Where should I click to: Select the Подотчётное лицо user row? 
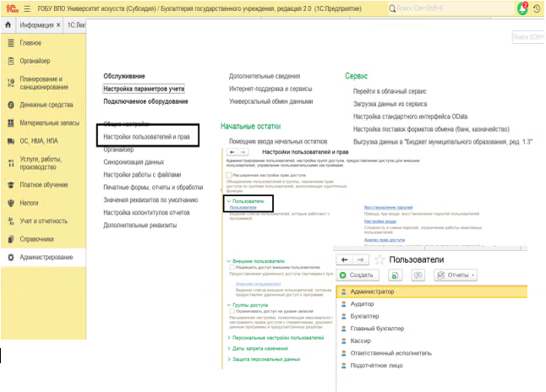coord(432,366)
